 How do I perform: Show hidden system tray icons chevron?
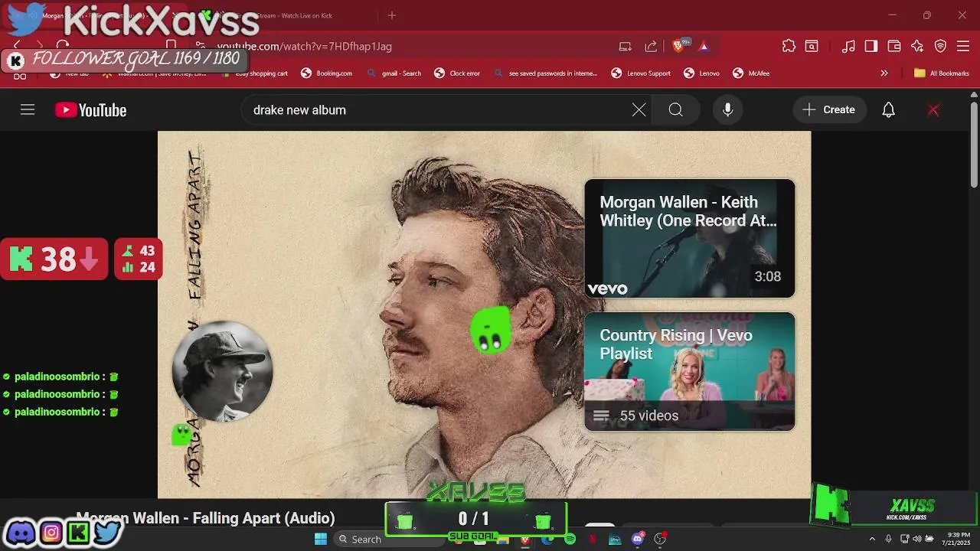(x=871, y=539)
